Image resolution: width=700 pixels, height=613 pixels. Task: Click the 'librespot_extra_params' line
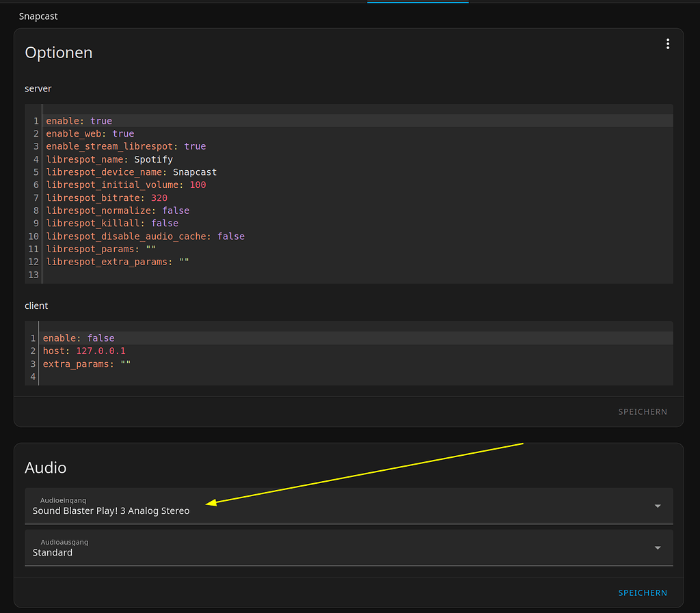pos(117,262)
